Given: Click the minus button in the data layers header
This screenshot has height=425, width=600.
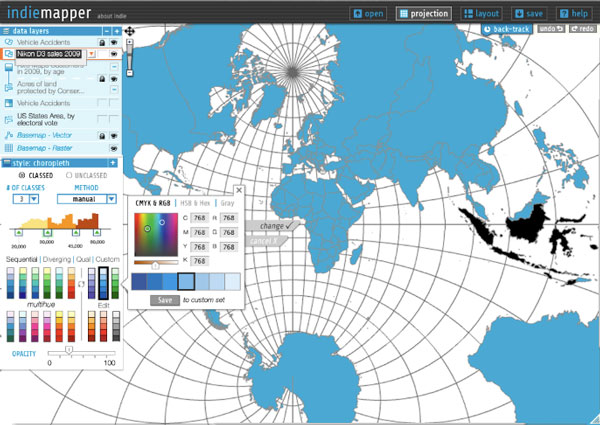Looking at the screenshot, I should (107, 31).
